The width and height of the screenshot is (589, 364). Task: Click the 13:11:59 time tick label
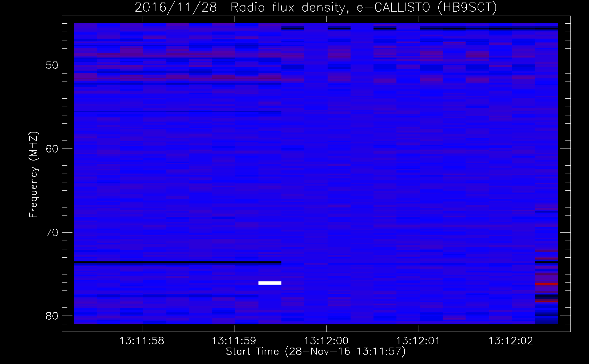(x=234, y=341)
